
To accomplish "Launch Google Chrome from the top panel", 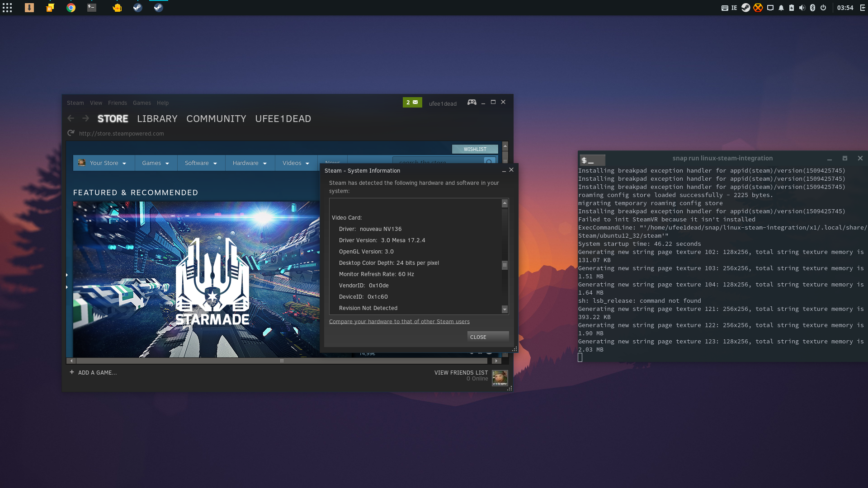I will (71, 8).
